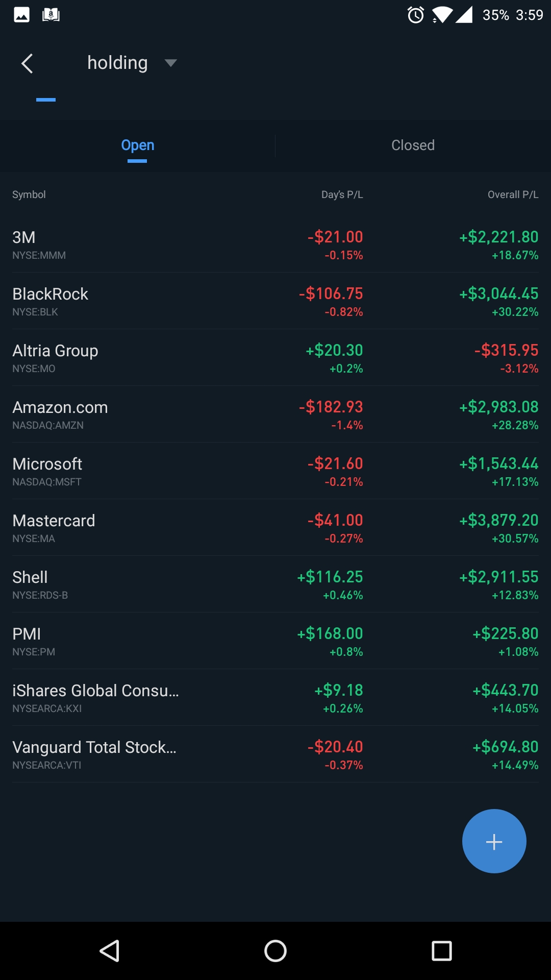
Task: Tap the image notification icon
Action: tap(21, 15)
